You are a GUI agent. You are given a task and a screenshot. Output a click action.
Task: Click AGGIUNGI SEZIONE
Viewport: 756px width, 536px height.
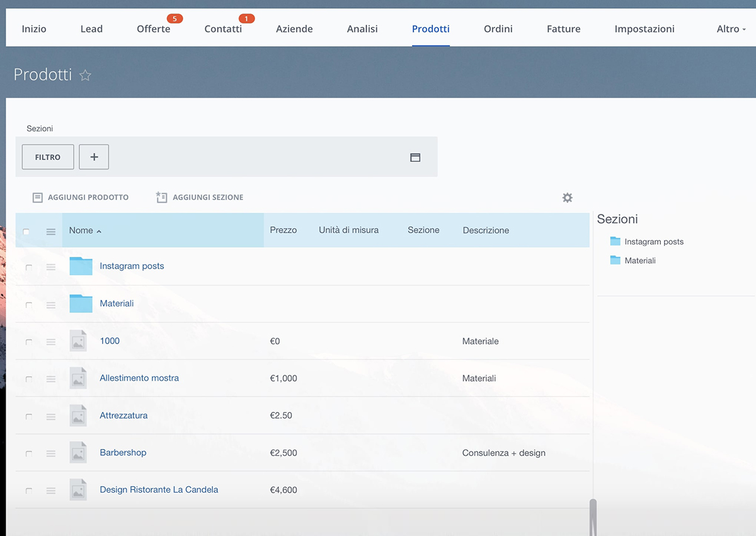coord(200,197)
